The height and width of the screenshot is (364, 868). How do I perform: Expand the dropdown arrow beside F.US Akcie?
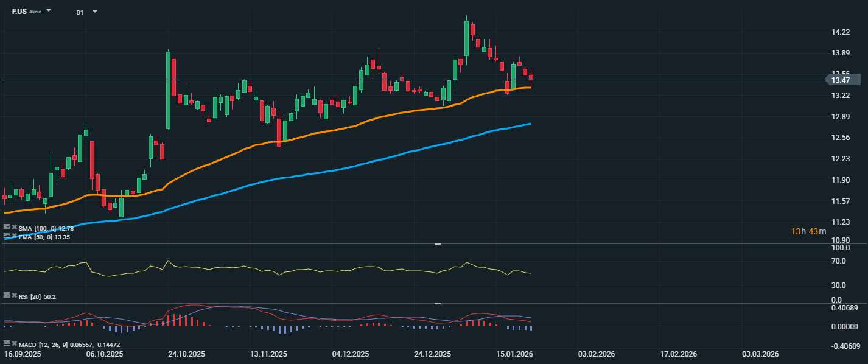click(49, 12)
